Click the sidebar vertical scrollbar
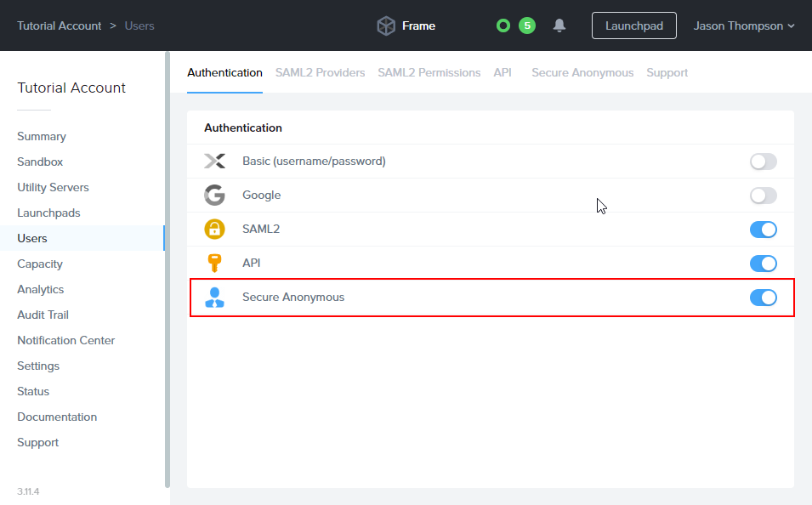This screenshot has height=505, width=812. point(168,255)
